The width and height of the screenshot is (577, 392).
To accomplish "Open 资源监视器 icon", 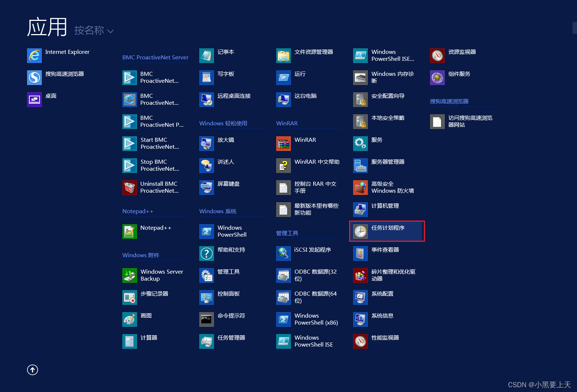I will click(437, 56).
